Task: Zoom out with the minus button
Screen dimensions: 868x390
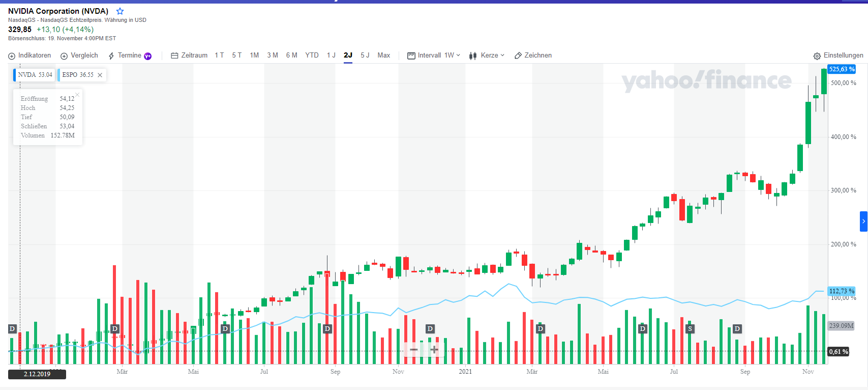Action: pos(414,349)
